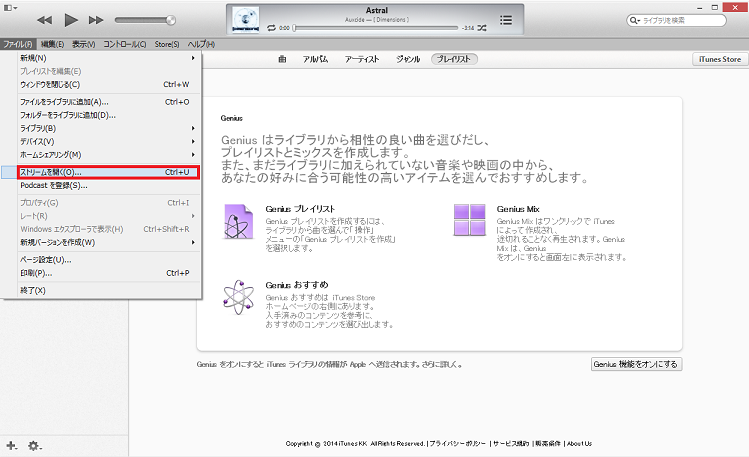Open the ヘルプ(H) menu

pos(201,44)
